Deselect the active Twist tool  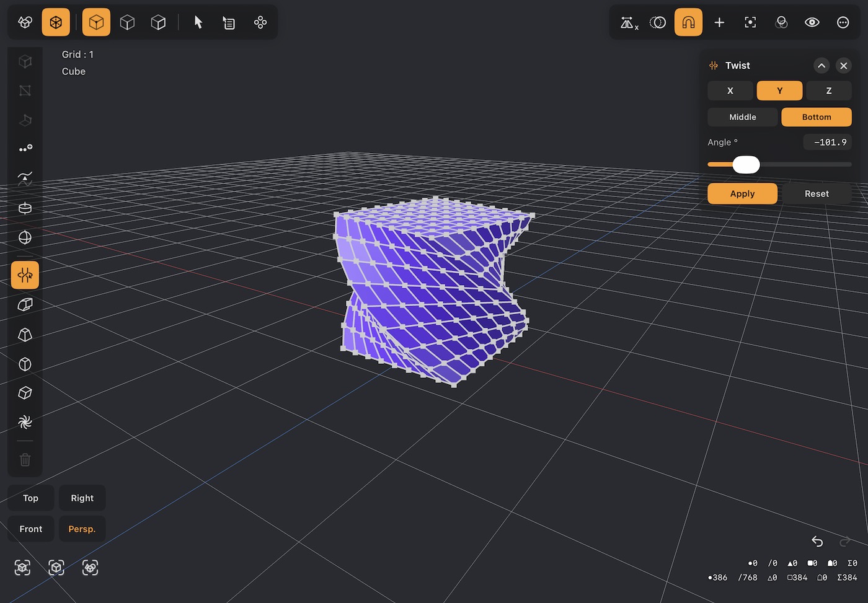coord(25,275)
